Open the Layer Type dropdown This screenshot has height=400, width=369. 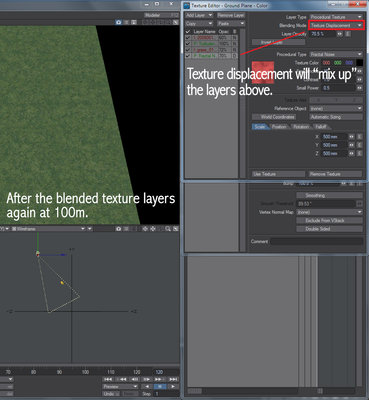tap(336, 17)
